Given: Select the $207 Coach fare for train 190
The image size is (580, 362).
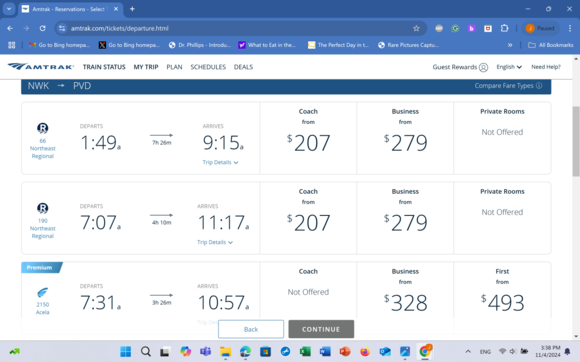Looking at the screenshot, I should 308,218.
